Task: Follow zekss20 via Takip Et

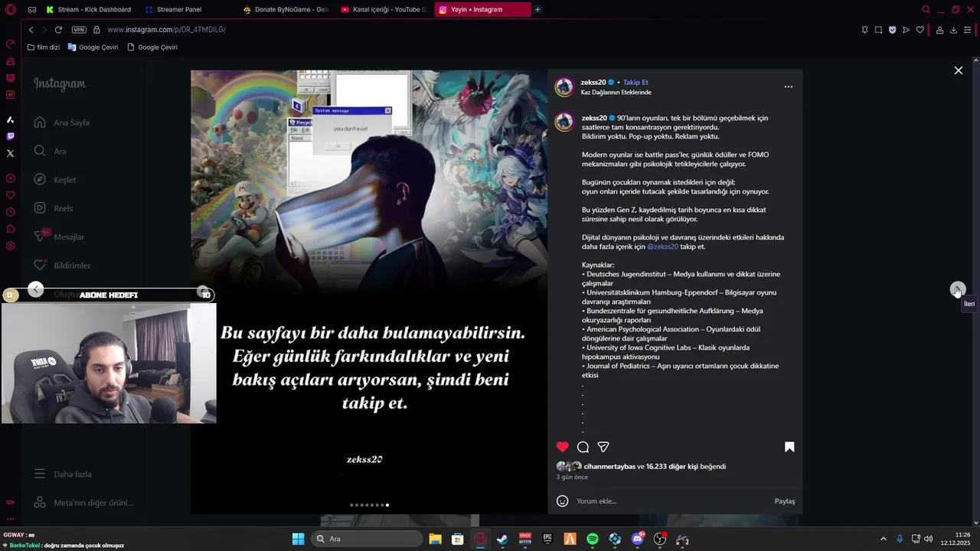Action: click(635, 82)
